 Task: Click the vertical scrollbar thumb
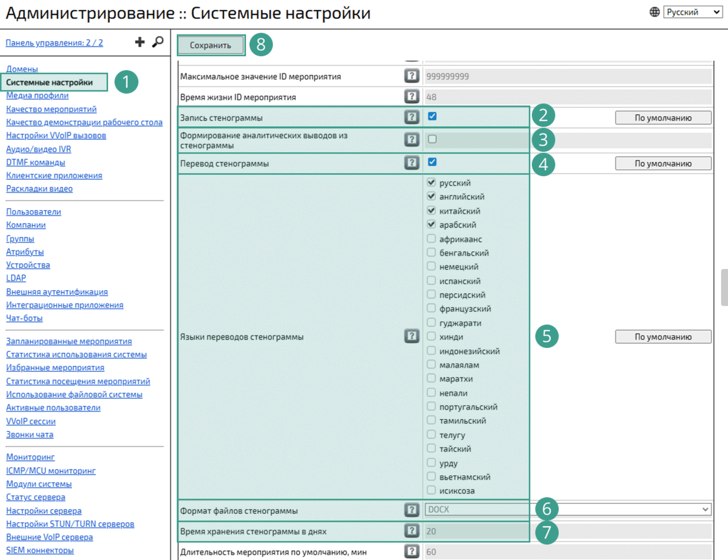(724, 288)
